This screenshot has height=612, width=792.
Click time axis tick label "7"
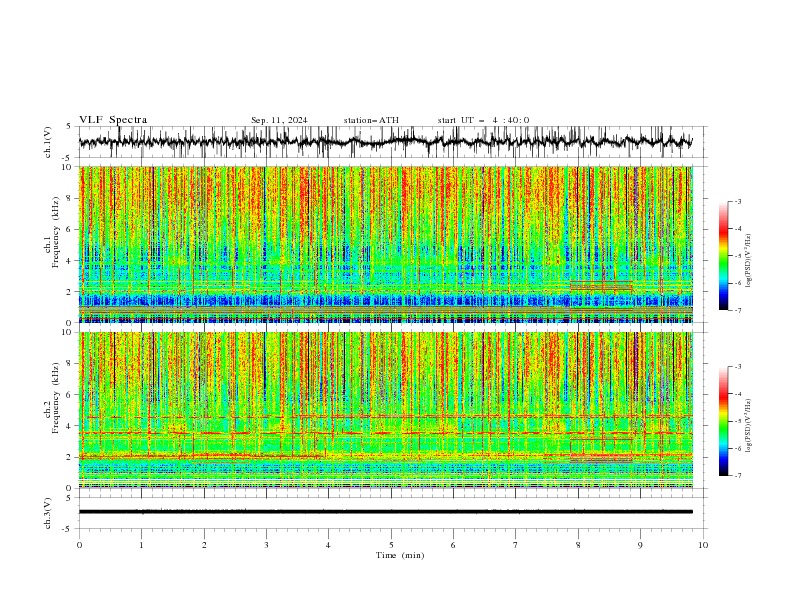[515, 545]
